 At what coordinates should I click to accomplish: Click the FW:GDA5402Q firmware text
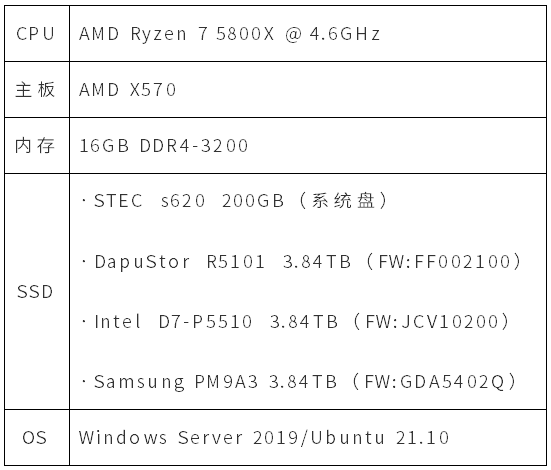435,382
